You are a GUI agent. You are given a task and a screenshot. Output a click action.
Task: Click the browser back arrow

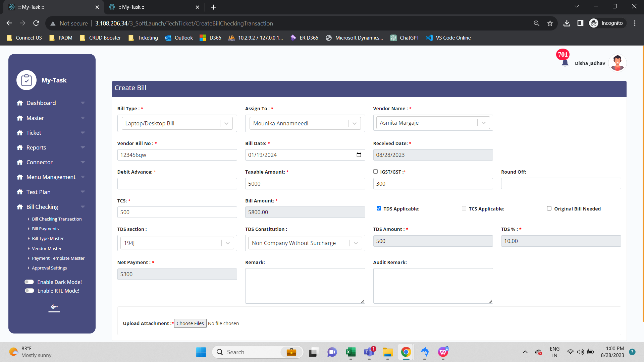point(9,23)
